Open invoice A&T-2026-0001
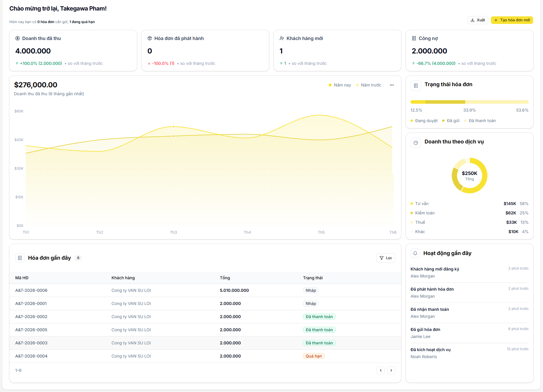The width and height of the screenshot is (543, 392). tap(31, 303)
